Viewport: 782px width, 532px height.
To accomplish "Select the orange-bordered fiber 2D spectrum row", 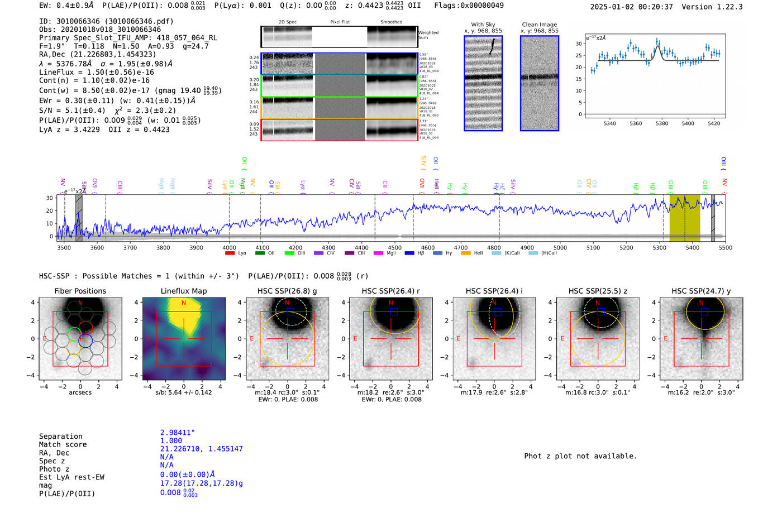I will pyautogui.click(x=340, y=108).
